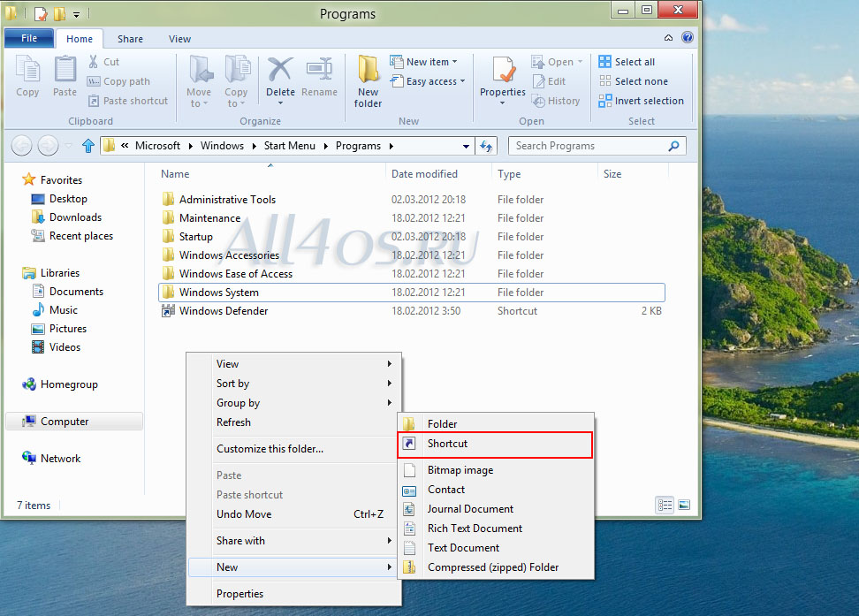This screenshot has width=859, height=616.
Task: Open the File tab
Action: (29, 38)
